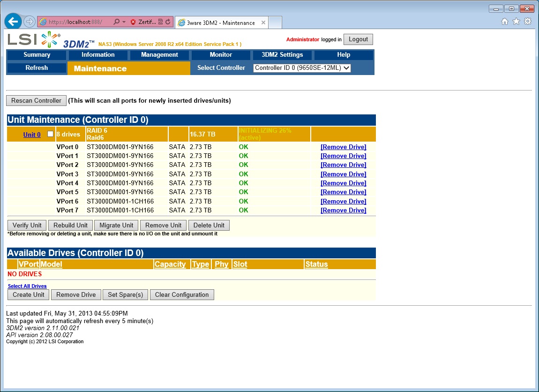Click Remove Drive link for VPort 4
Viewport: 539px width, 392px height.
click(x=344, y=183)
